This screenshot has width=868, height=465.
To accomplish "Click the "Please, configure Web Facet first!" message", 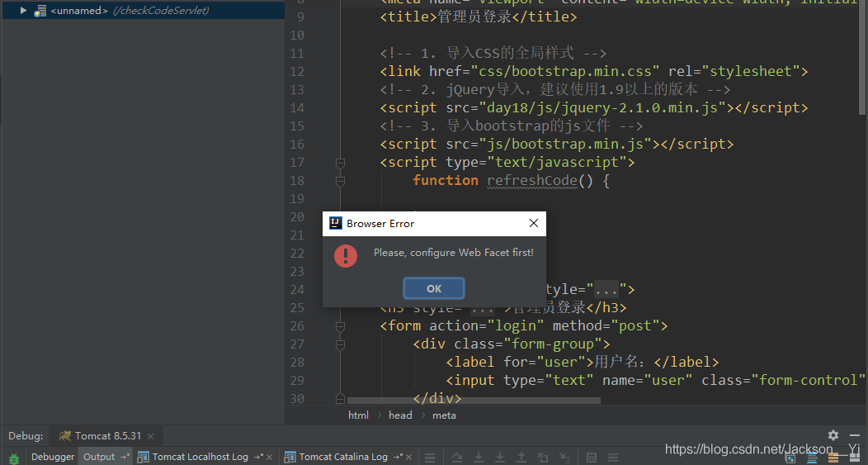I will pyautogui.click(x=453, y=253).
